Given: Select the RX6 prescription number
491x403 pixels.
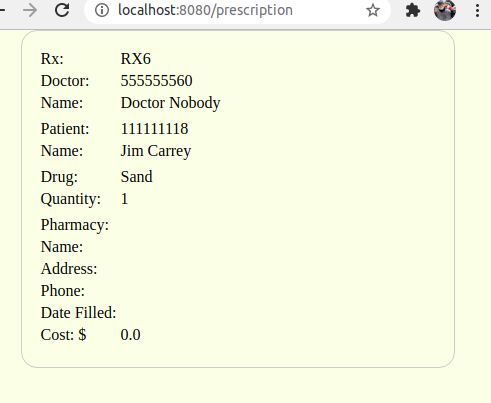Looking at the screenshot, I should [136, 59].
